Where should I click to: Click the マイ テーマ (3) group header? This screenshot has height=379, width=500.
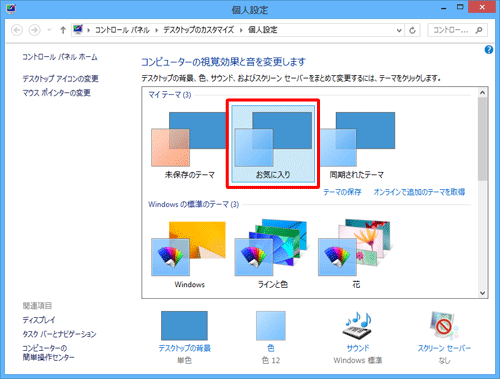coord(170,95)
